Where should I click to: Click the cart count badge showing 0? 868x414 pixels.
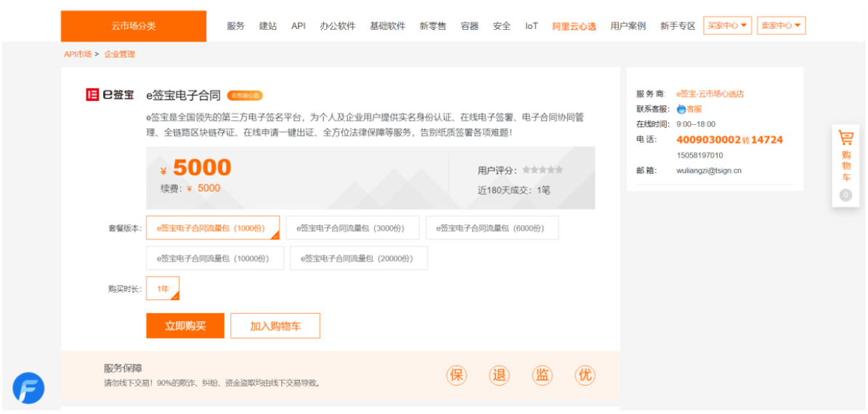[x=845, y=195]
